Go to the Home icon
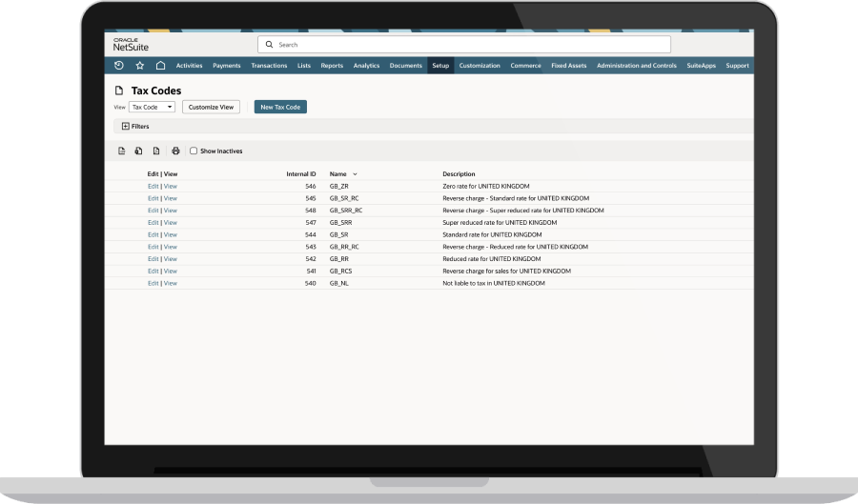This screenshot has width=858, height=504. 160,66
